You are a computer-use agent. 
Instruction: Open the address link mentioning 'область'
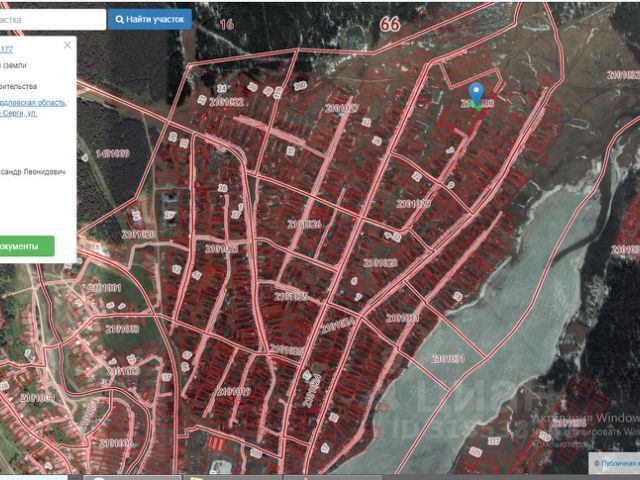click(x=33, y=102)
